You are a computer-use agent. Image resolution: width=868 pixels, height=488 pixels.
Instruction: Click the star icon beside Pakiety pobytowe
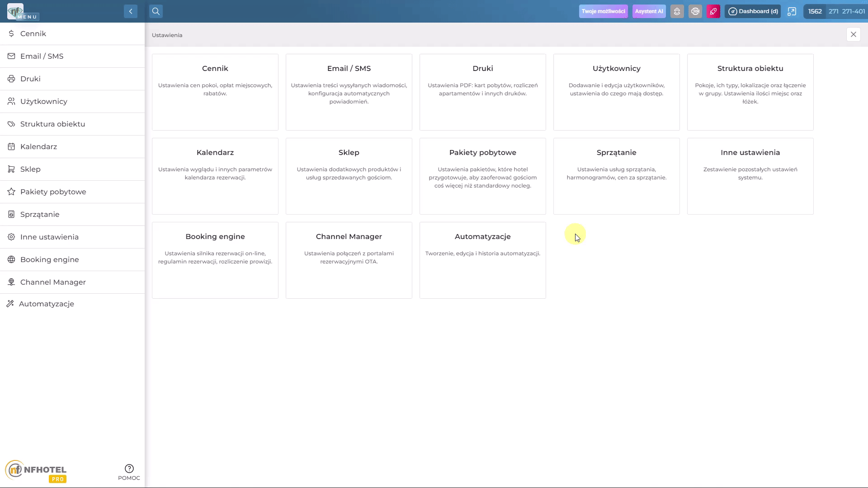coord(11,192)
